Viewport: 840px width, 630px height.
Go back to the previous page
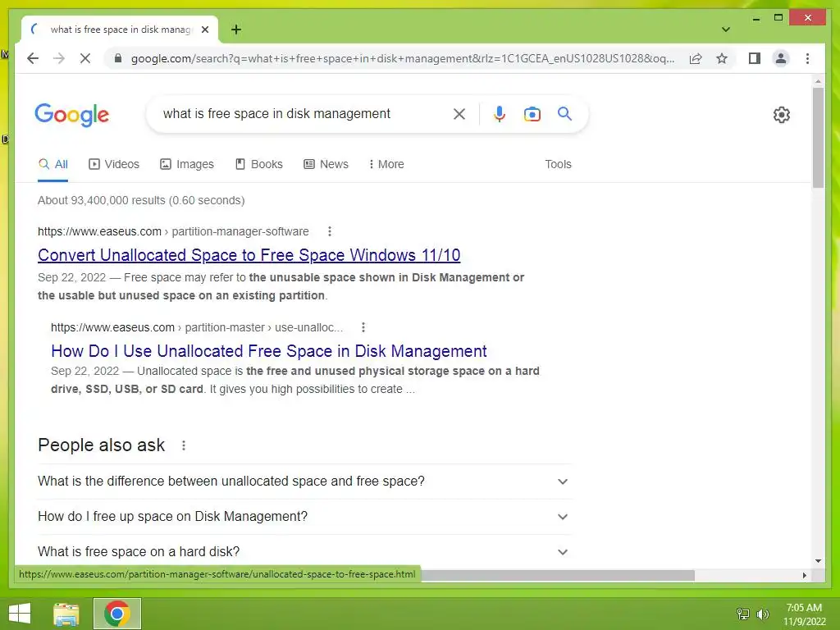33,58
